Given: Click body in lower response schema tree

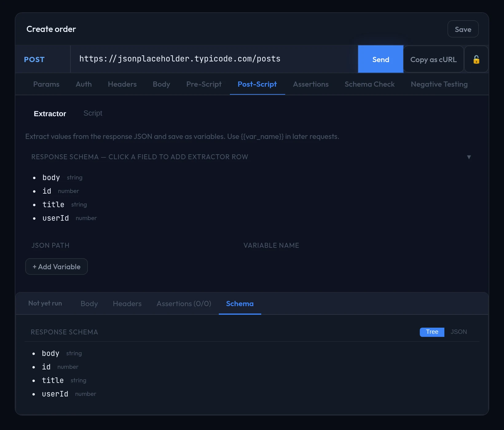Looking at the screenshot, I should click(50, 353).
